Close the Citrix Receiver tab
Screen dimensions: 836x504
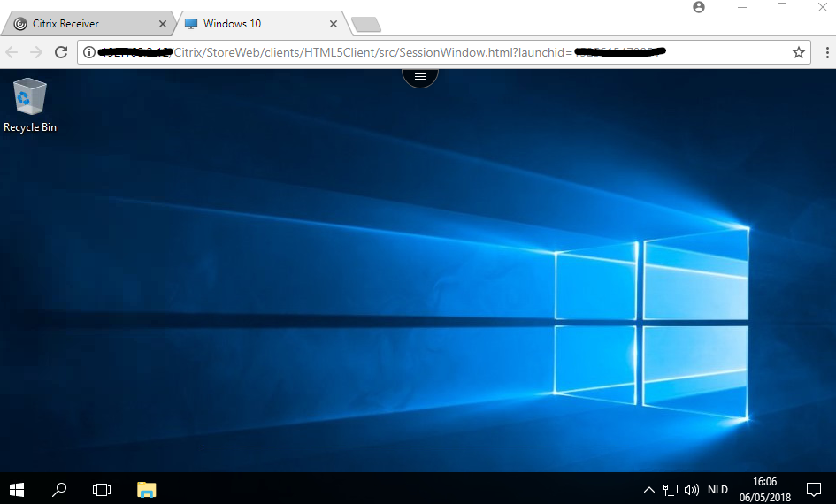[163, 24]
